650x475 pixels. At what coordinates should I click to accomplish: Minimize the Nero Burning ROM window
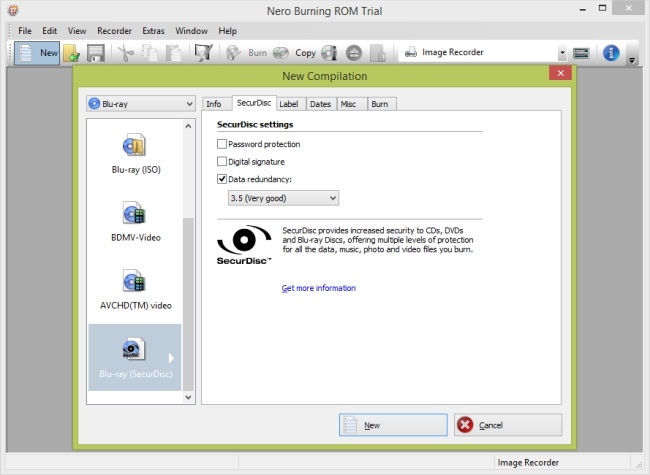[583, 9]
